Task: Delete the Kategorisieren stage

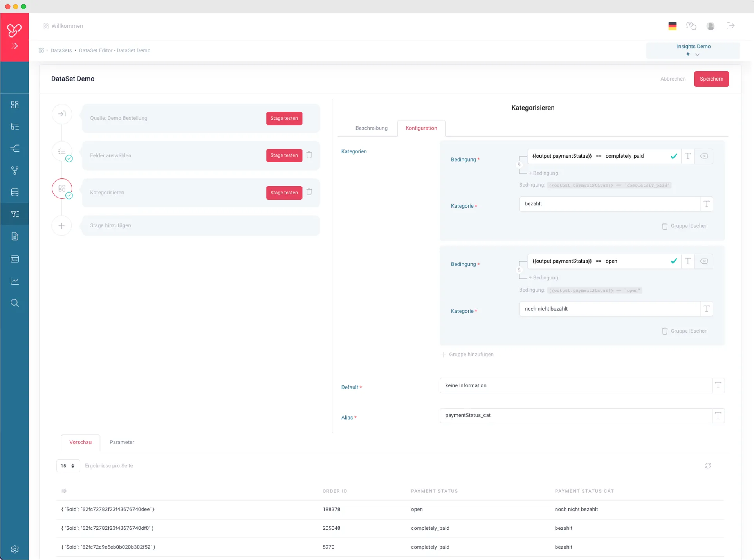Action: click(x=309, y=192)
